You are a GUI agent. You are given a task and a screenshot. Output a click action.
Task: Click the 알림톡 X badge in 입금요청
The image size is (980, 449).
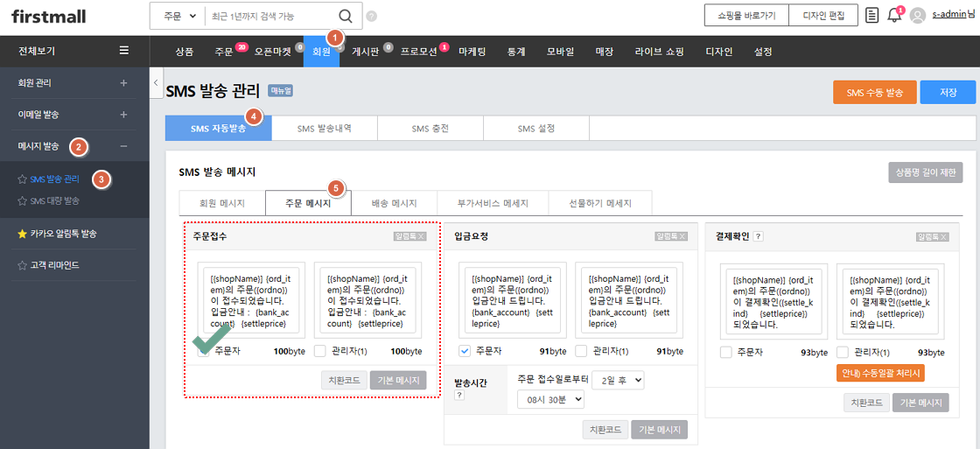click(x=671, y=236)
